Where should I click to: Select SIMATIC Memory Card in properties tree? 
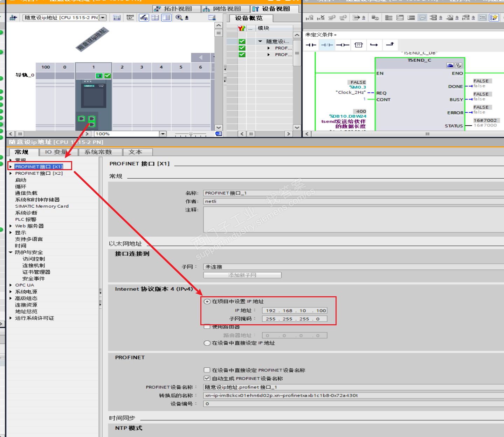pyautogui.click(x=42, y=206)
